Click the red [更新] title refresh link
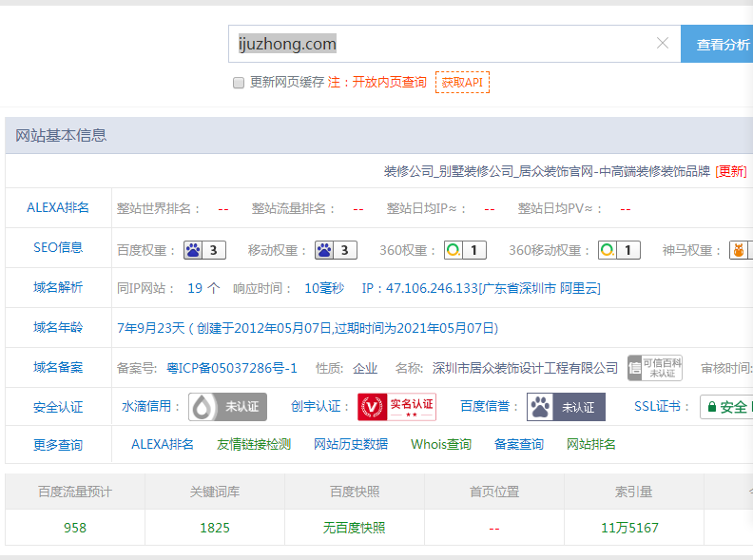 (x=731, y=171)
